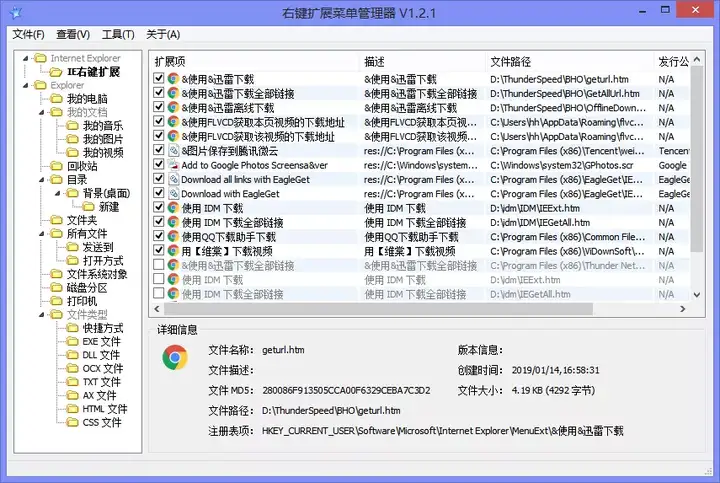The width and height of the screenshot is (720, 483).
Task: Collapse the Explorer tree node
Action: point(26,85)
